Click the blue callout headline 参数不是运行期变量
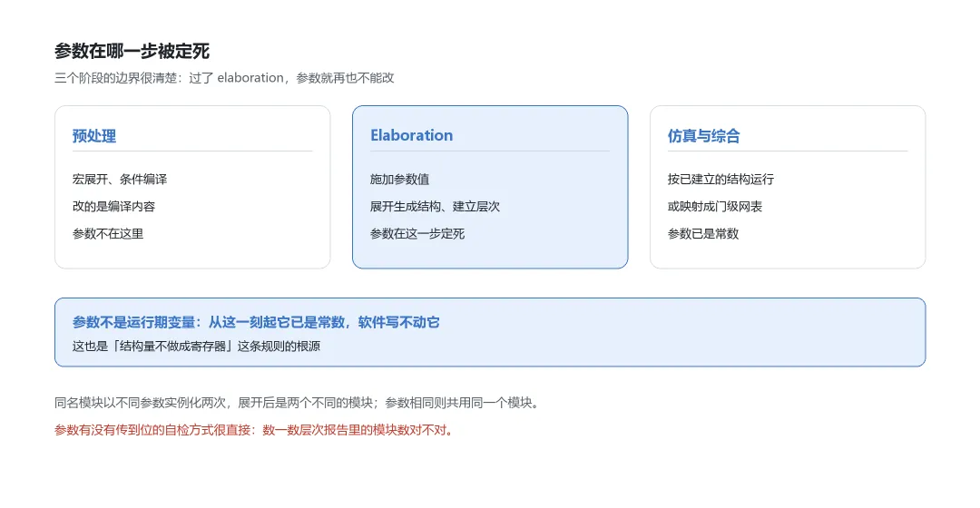Image resolution: width=980 pixels, height=508 pixels. (x=256, y=322)
